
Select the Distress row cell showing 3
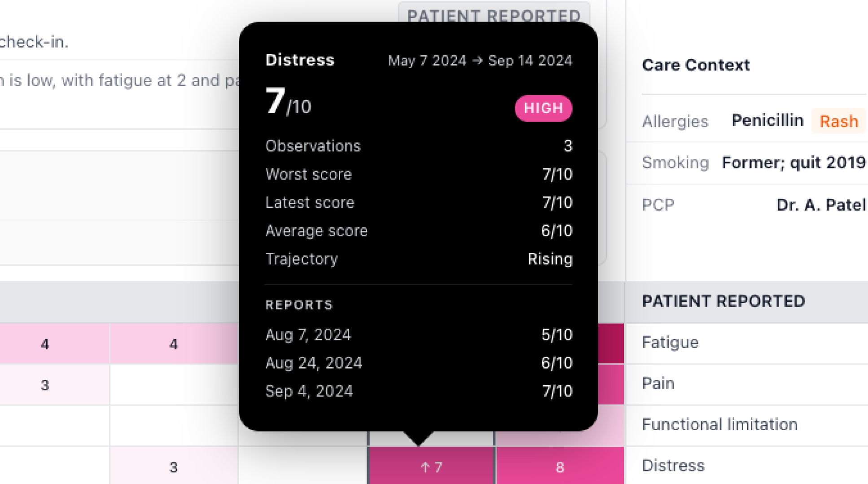[x=174, y=467]
